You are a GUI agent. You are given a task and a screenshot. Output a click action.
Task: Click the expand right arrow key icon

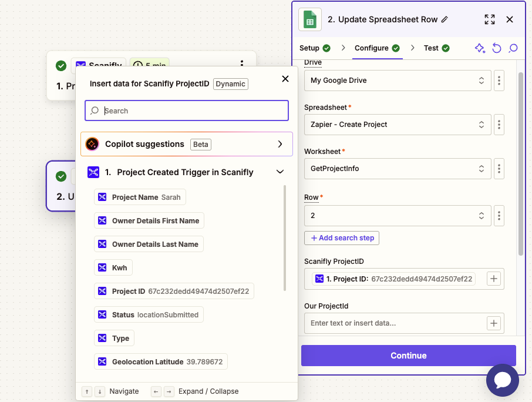click(169, 391)
